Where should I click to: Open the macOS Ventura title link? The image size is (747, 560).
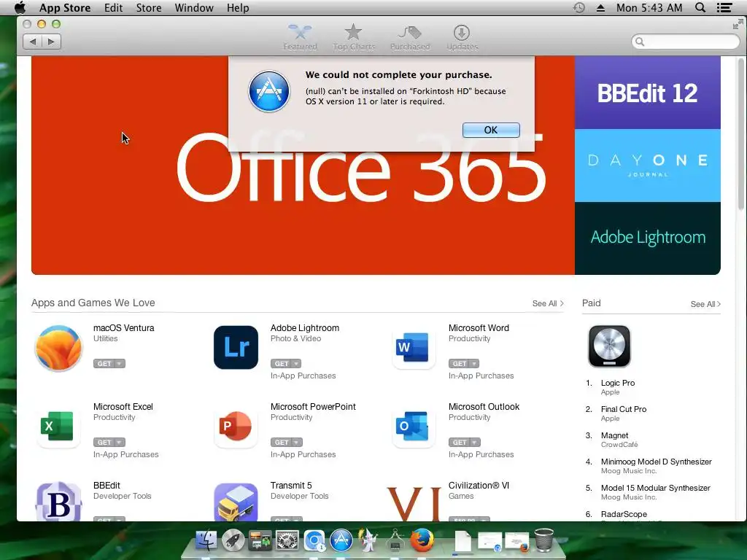[124, 328]
